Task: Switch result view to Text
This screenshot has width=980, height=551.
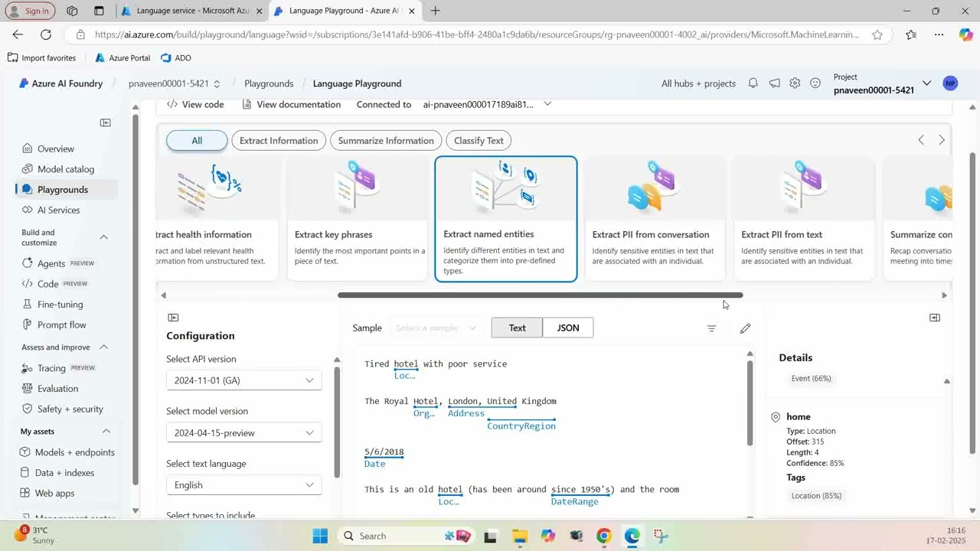Action: [517, 328]
